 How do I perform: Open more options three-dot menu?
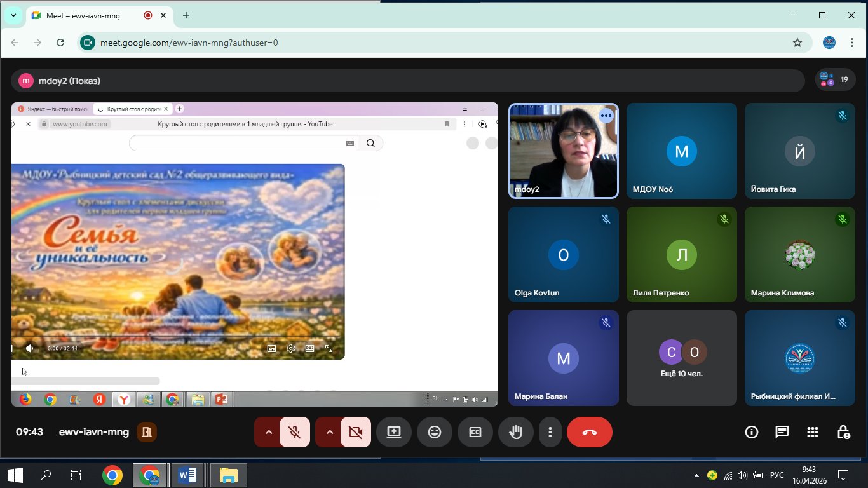pyautogui.click(x=550, y=432)
